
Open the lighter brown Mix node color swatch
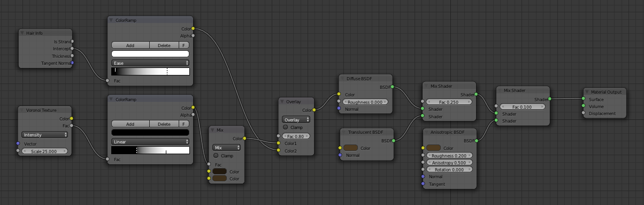(x=220, y=179)
